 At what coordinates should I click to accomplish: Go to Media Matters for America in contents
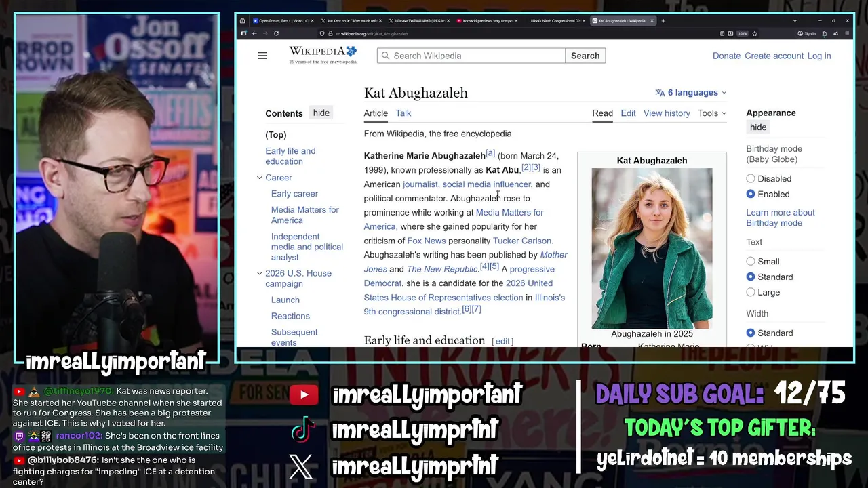tap(304, 215)
